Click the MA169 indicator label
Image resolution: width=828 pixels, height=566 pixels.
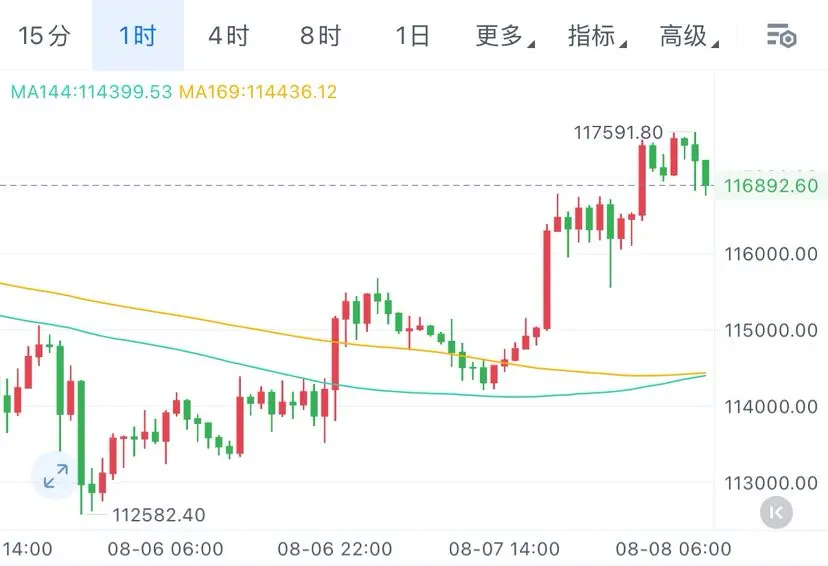coord(258,92)
